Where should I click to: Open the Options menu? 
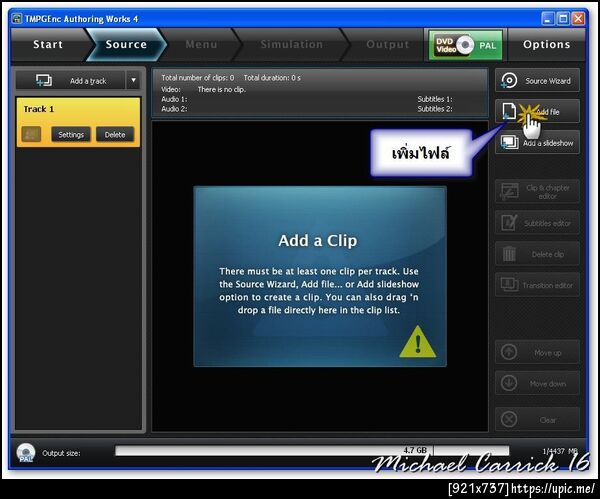(546, 44)
